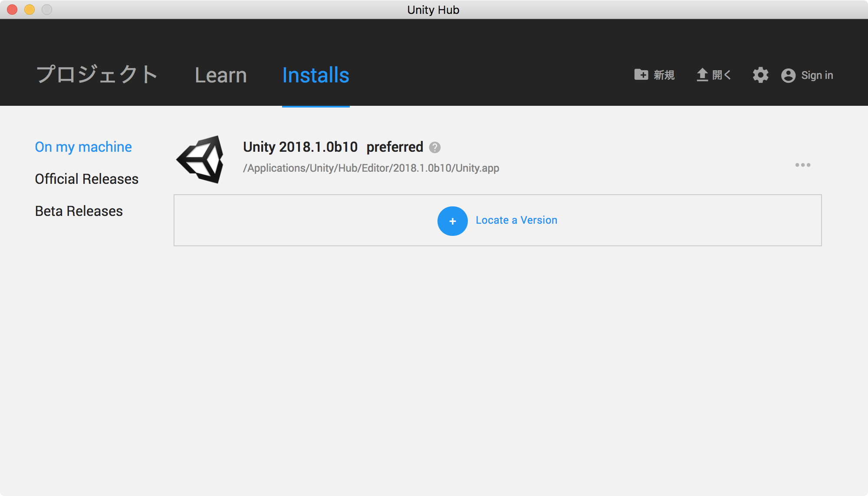Select On my machine in sidebar
The height and width of the screenshot is (496, 868).
pyautogui.click(x=83, y=147)
